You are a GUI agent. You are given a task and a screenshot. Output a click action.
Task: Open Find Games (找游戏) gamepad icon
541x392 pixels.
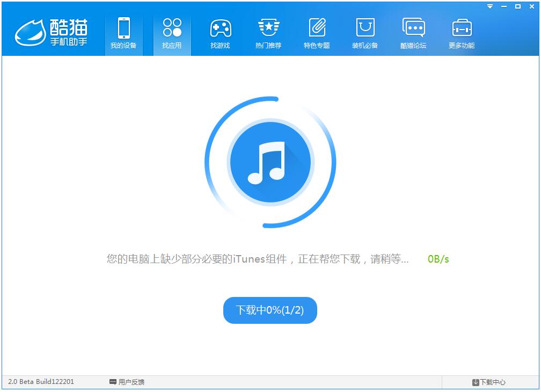(220, 34)
